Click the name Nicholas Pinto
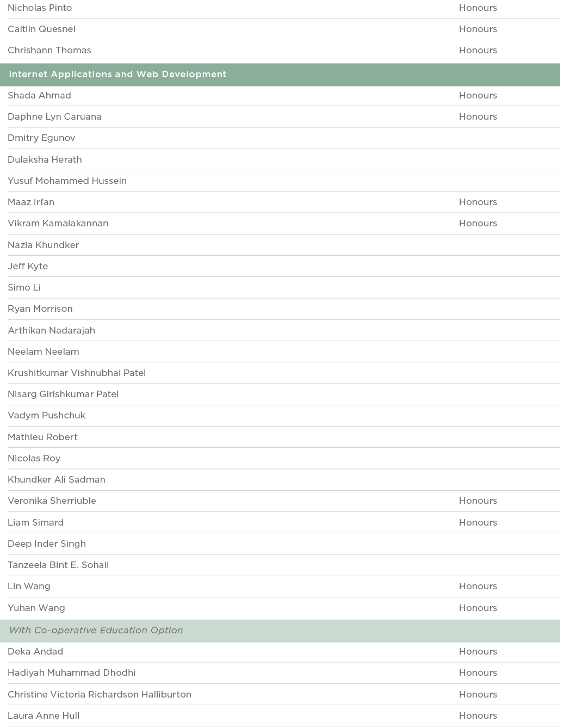Image resolution: width=564 pixels, height=728 pixels. [40, 8]
